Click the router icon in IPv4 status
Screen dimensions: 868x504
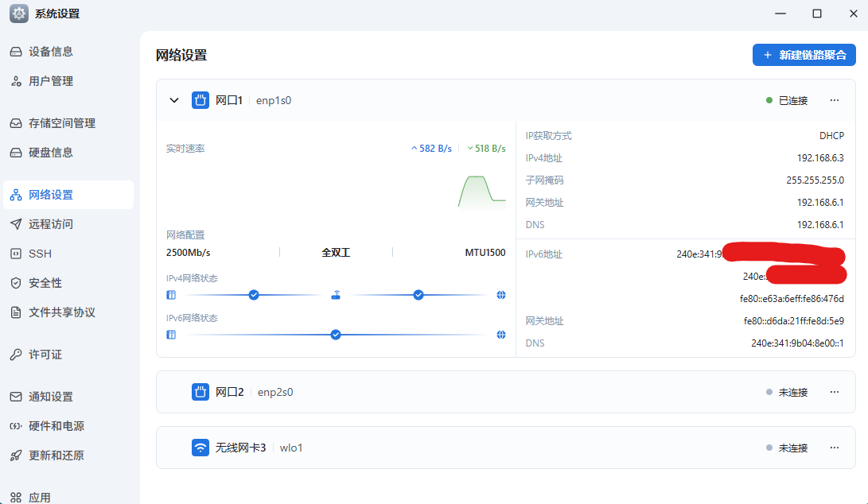336,295
